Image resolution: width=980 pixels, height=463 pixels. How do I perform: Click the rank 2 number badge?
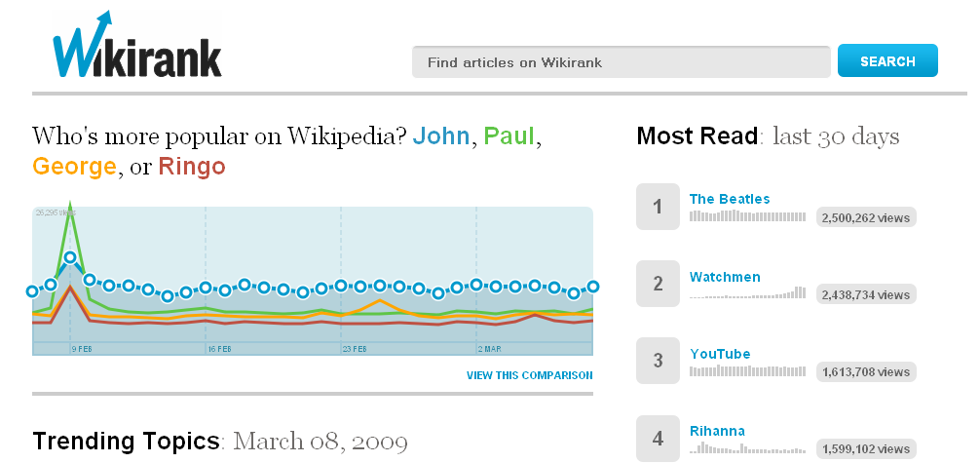click(658, 284)
